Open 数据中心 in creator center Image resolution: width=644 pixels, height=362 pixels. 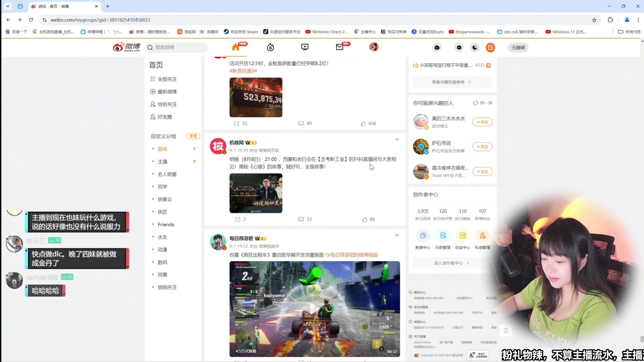(423, 239)
